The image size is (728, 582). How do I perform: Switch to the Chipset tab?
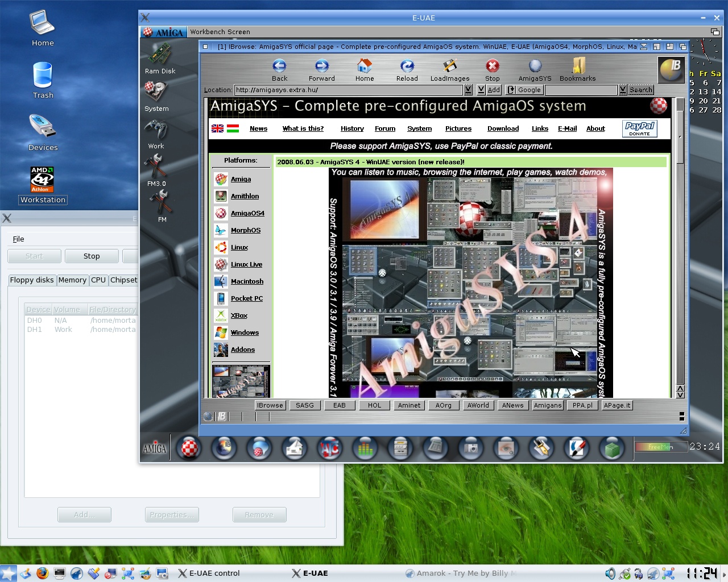(123, 280)
